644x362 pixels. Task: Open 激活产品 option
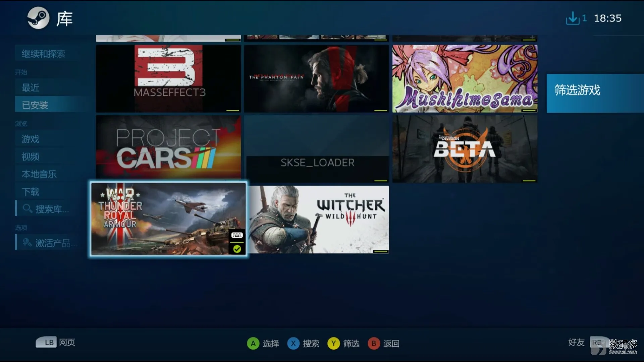tap(50, 243)
